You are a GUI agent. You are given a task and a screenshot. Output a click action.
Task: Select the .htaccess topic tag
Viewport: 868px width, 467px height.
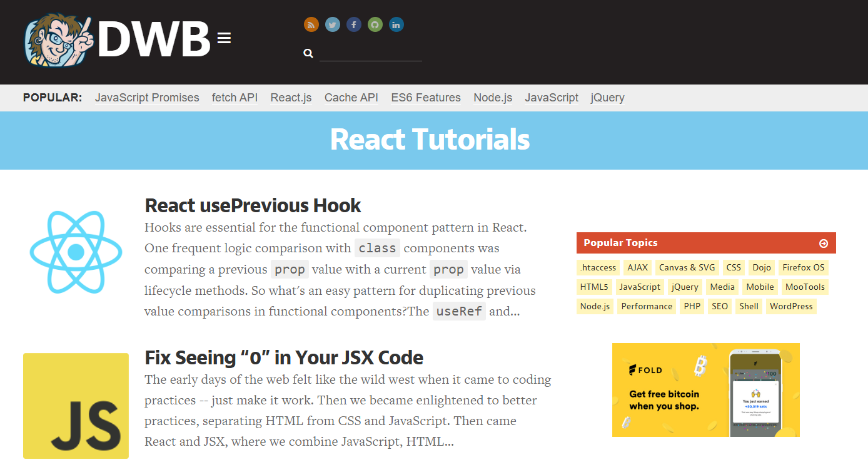tap(598, 267)
